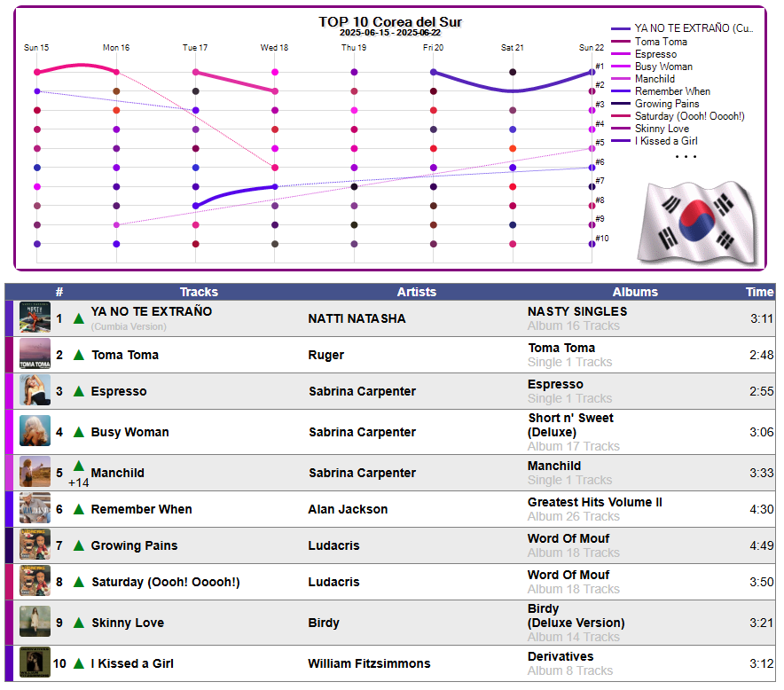Click Sabrina Carpenter in the Espresso row

pyautogui.click(x=362, y=391)
